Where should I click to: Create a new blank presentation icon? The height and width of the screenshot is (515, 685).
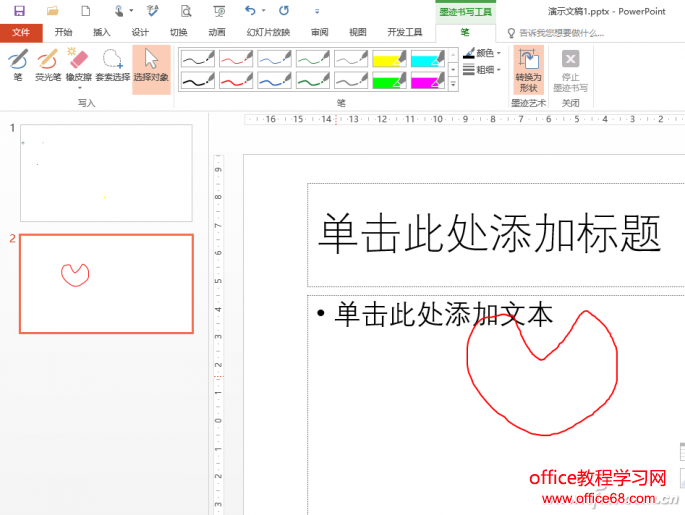[x=86, y=10]
